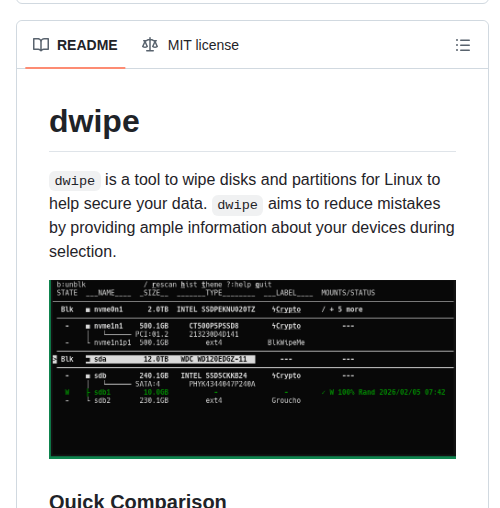500x508 pixels.
Task: Click the scales icon beside MIT license
Action: tap(150, 45)
